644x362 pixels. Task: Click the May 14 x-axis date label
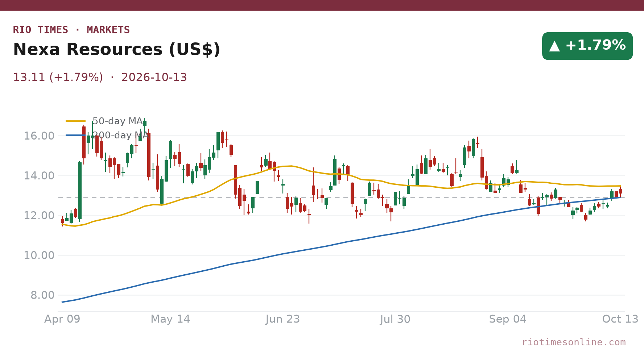170,319
